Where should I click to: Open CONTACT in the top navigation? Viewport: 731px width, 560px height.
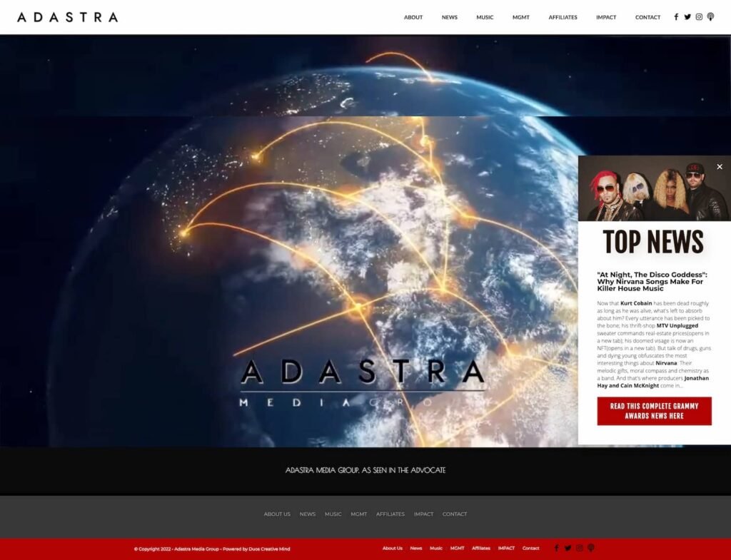(647, 17)
